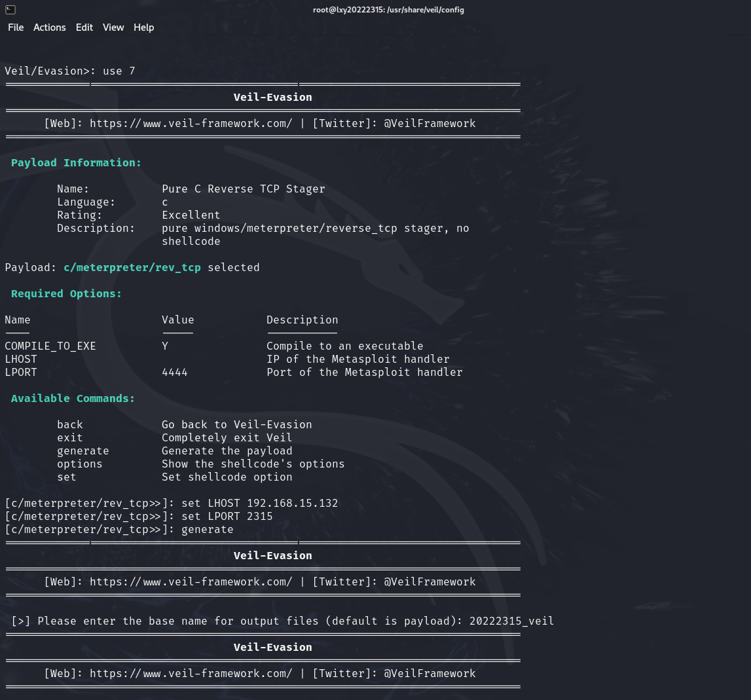This screenshot has width=751, height=700.
Task: Click the 'set LPORT 2315' command
Action: 227,517
